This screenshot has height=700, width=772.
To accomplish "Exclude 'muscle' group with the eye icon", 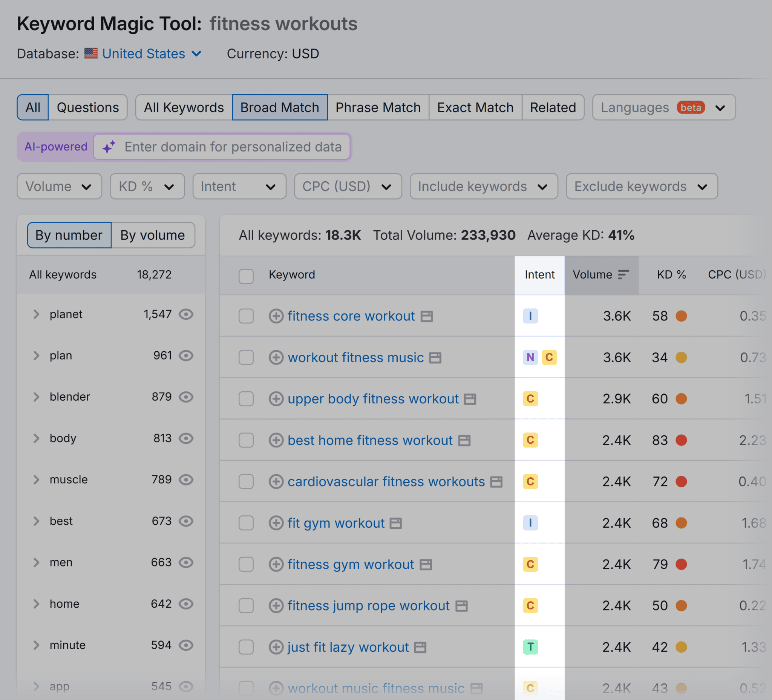I will (186, 479).
